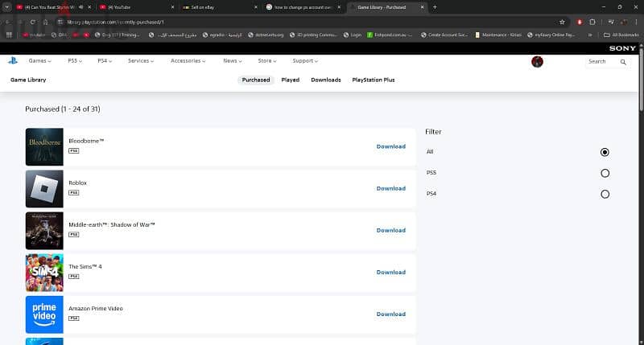Click the PlayStation logo icon

pyautogui.click(x=13, y=60)
